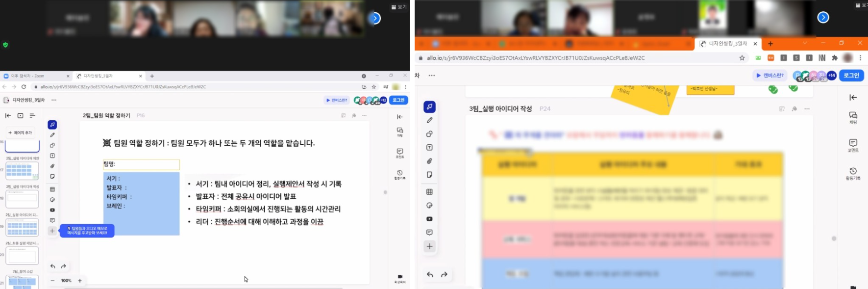Click the +12 participants badge in left window

tap(383, 100)
